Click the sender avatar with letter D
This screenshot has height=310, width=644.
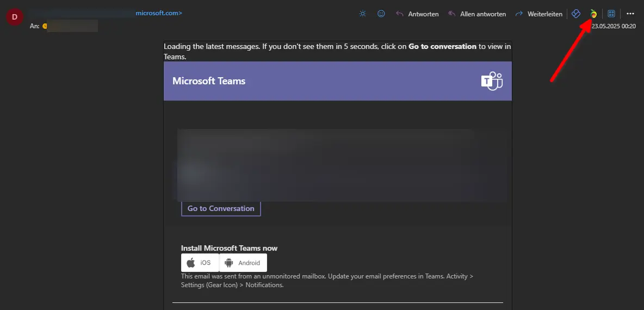pos(15,17)
